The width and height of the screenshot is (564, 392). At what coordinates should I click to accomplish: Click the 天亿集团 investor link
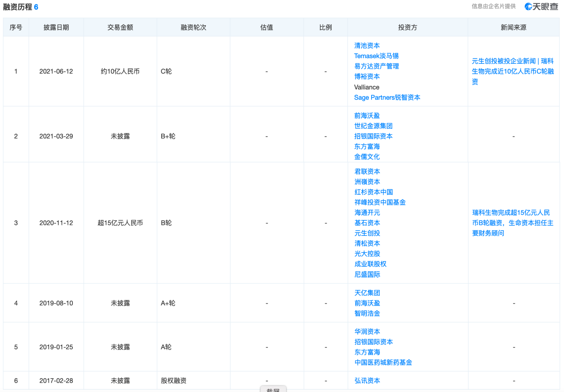pyautogui.click(x=367, y=293)
